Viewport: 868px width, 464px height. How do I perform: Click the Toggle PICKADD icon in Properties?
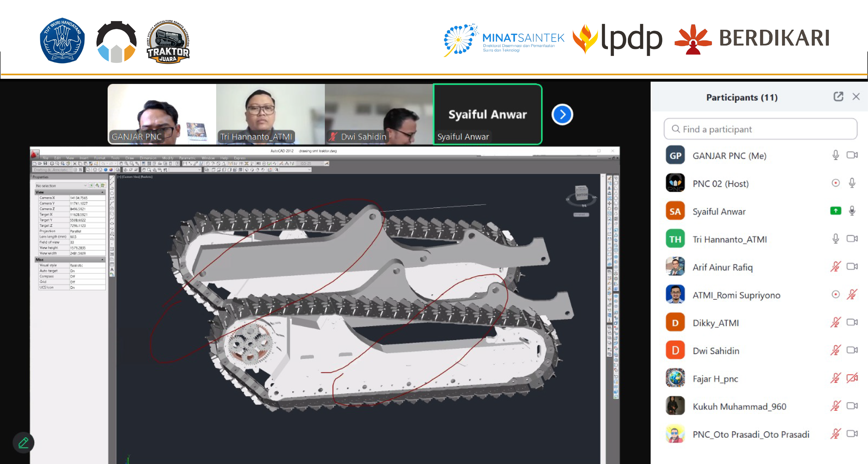(91, 186)
